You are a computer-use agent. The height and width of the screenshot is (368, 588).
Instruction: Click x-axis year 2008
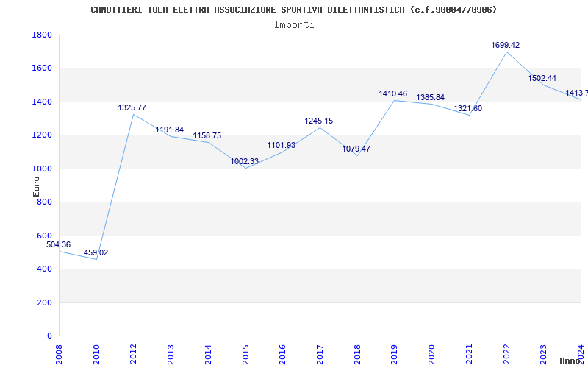click(60, 354)
